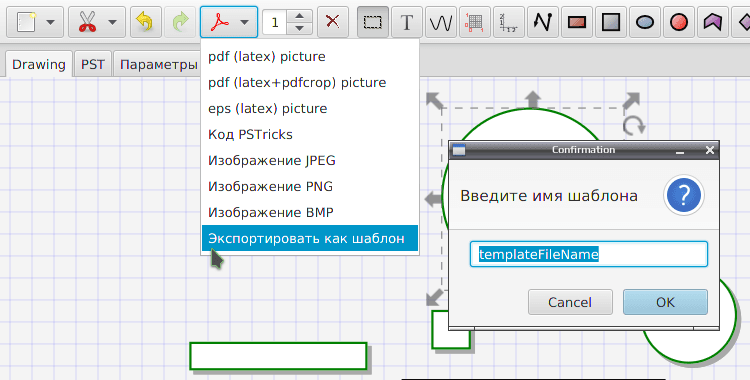
Task: Collapse the export dropdown arrow
Action: 244,22
